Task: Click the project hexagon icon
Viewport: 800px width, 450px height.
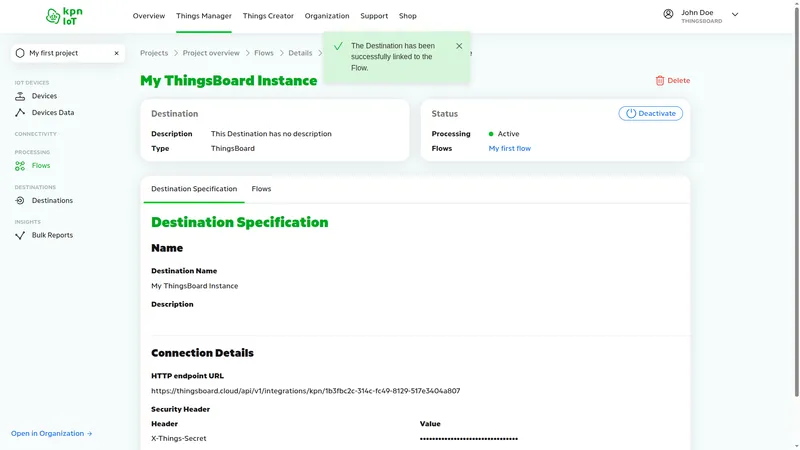Action: (x=20, y=53)
